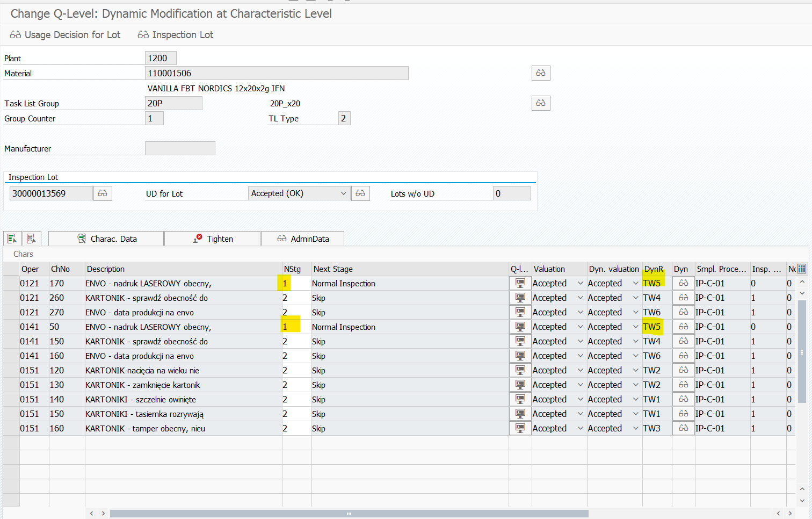Select row 0121 / 170 using its left row selector

[11, 283]
